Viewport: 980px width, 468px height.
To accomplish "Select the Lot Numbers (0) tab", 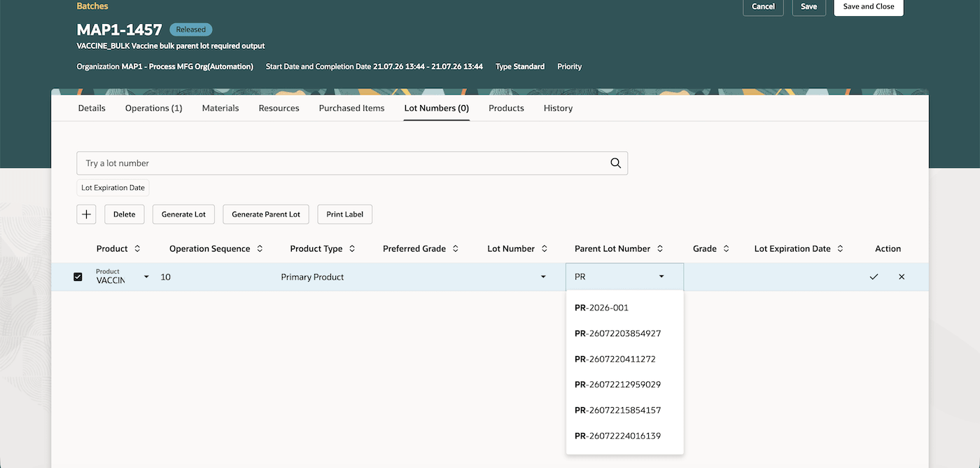I will [x=437, y=108].
